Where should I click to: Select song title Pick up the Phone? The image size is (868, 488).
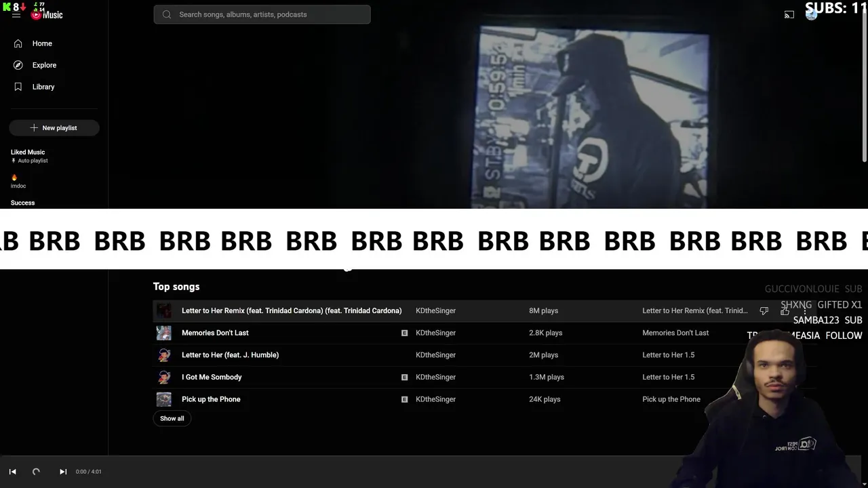[211, 399]
